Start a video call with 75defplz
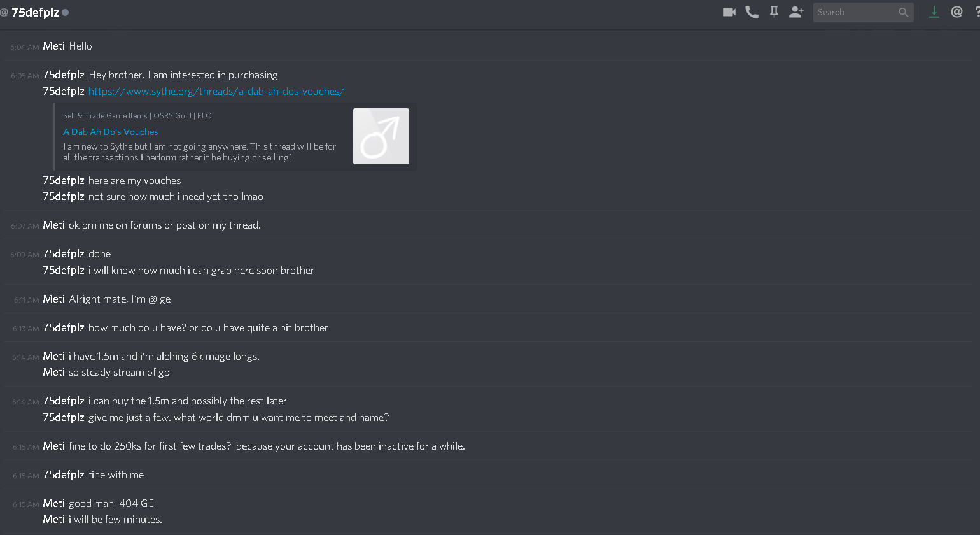980x535 pixels. [x=729, y=12]
